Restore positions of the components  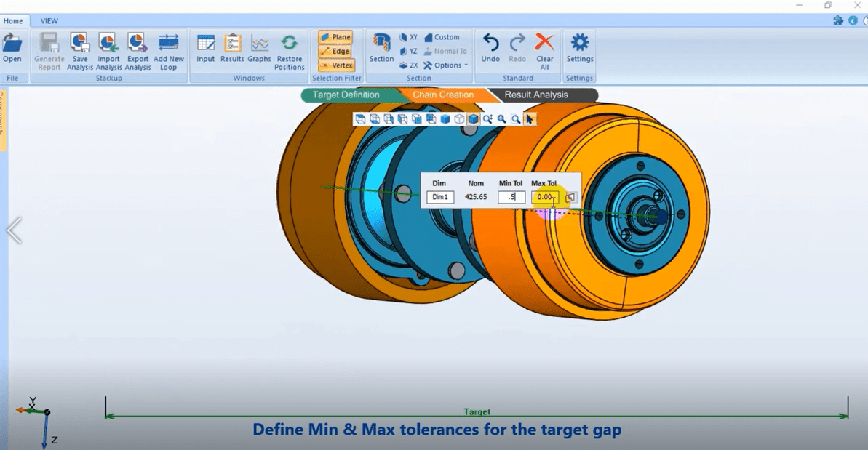290,44
